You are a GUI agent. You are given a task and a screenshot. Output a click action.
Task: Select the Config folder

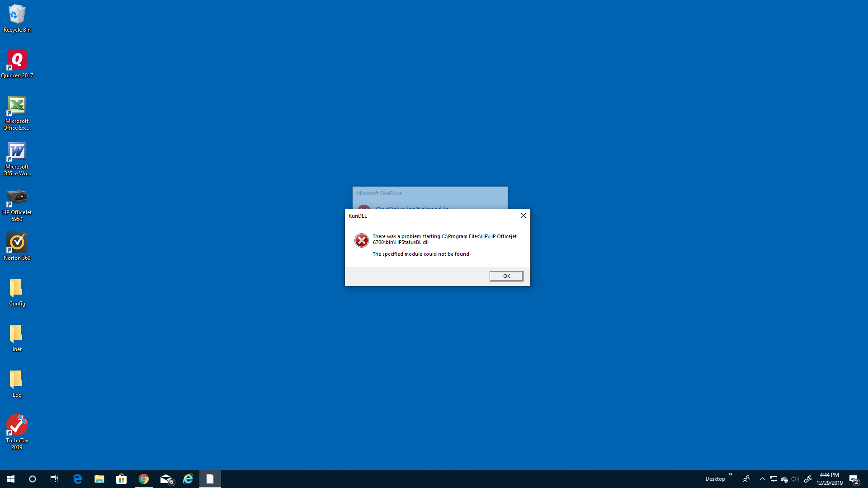tap(17, 292)
